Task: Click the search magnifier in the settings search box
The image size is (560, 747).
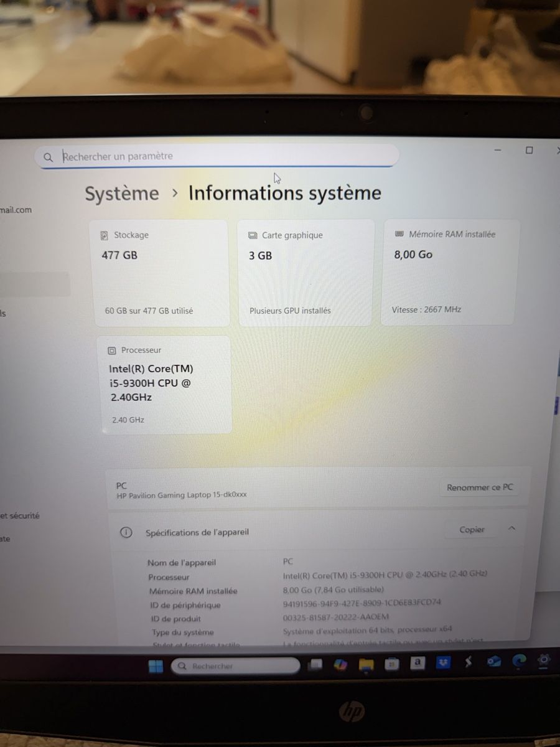Action: tap(48, 157)
